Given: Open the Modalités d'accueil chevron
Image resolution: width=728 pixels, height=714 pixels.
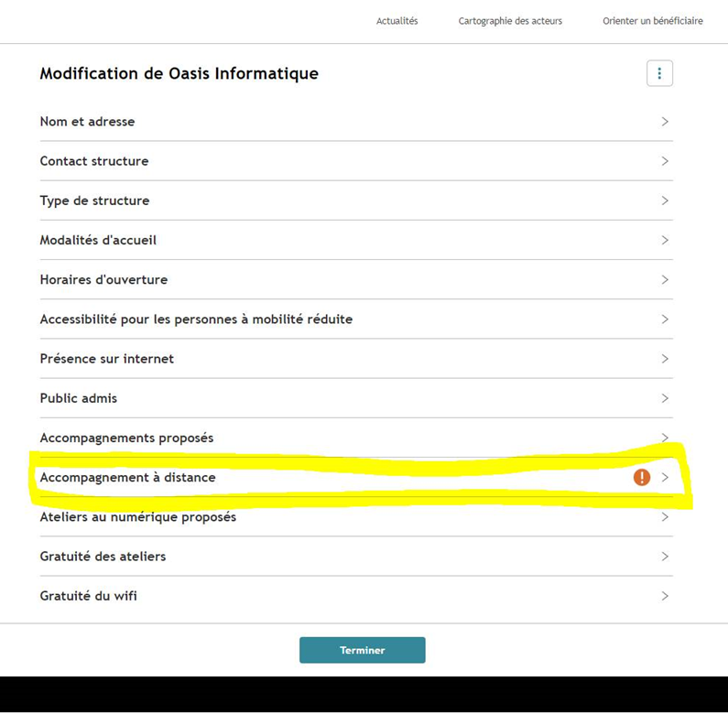Looking at the screenshot, I should click(x=665, y=240).
